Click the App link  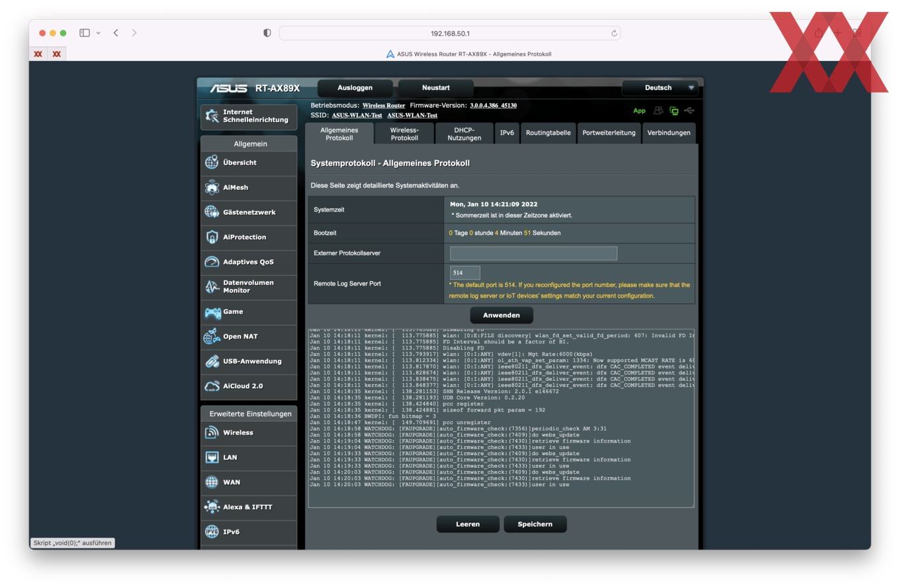pos(639,111)
